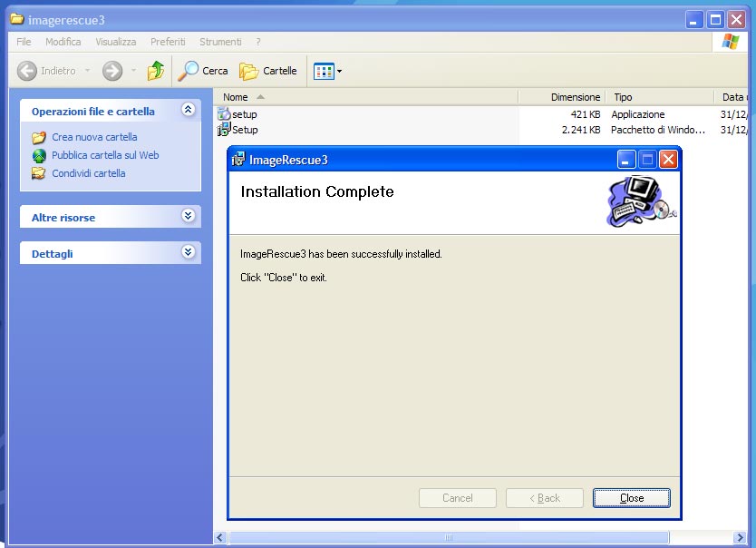Click the Cerca search toolbar button
The height and width of the screenshot is (548, 756).
coord(202,71)
